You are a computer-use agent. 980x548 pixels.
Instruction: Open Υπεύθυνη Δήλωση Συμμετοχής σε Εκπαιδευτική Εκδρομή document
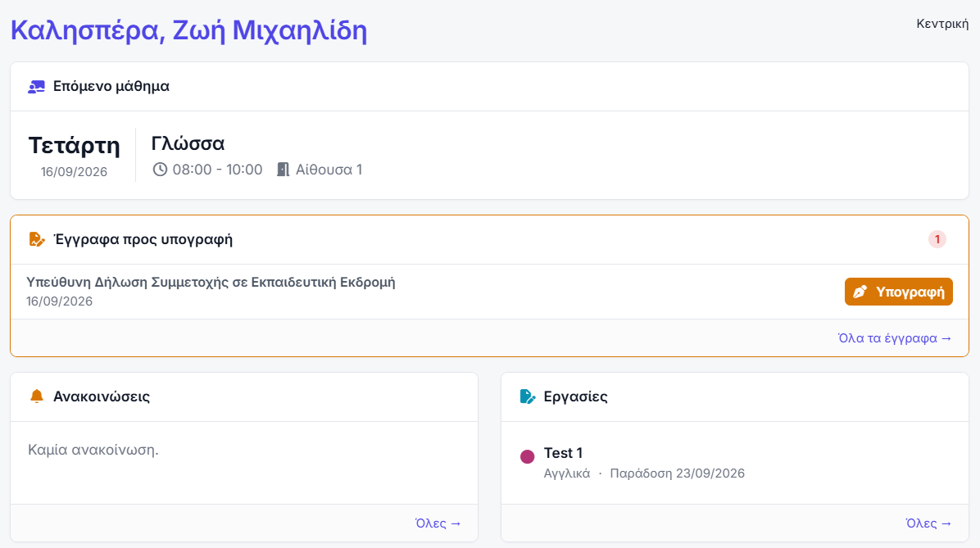(x=211, y=283)
